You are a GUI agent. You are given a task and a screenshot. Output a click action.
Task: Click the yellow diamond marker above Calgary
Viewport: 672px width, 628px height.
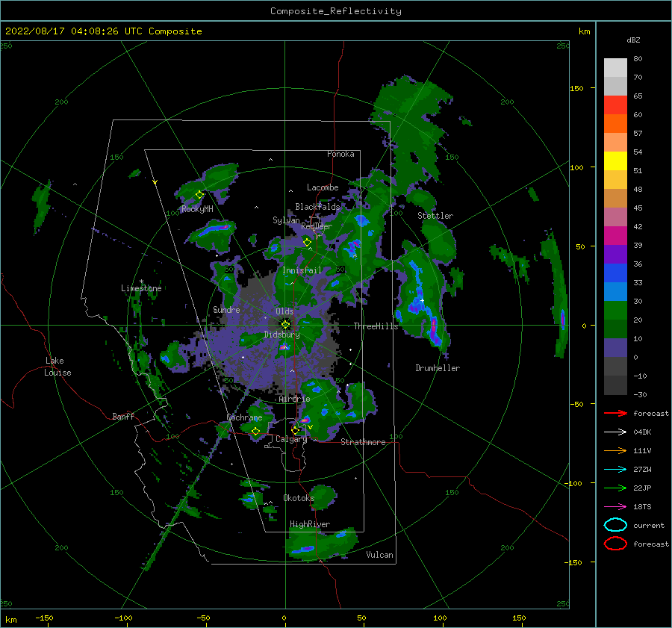295,430
